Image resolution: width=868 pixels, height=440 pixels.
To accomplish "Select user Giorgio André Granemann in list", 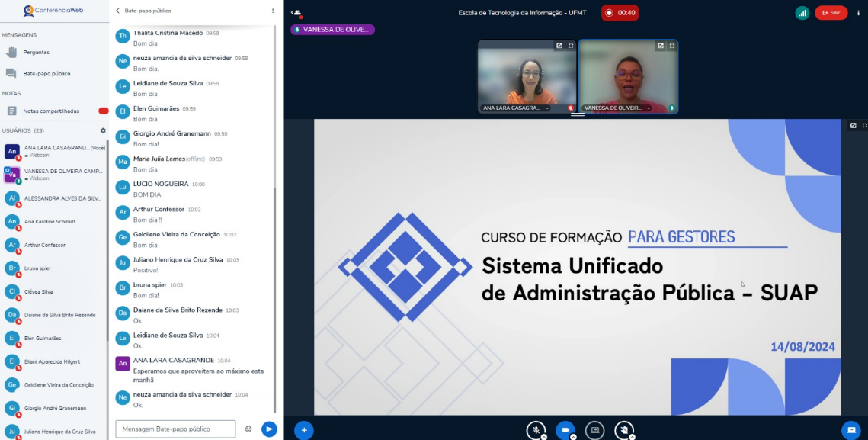I will coord(53,408).
